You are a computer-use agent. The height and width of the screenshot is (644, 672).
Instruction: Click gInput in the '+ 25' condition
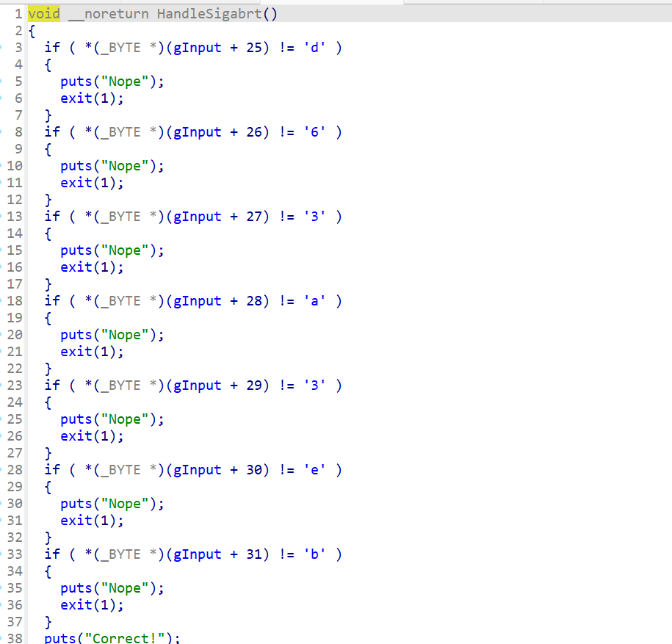(x=197, y=48)
